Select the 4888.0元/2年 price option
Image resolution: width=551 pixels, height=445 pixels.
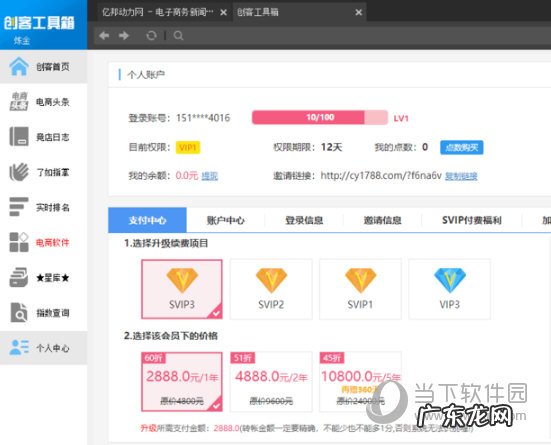[x=271, y=381]
